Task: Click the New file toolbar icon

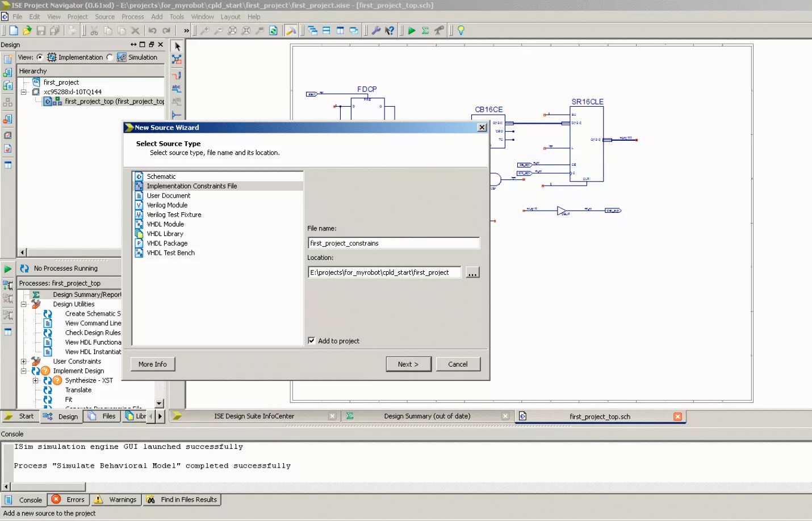Action: coord(13,31)
